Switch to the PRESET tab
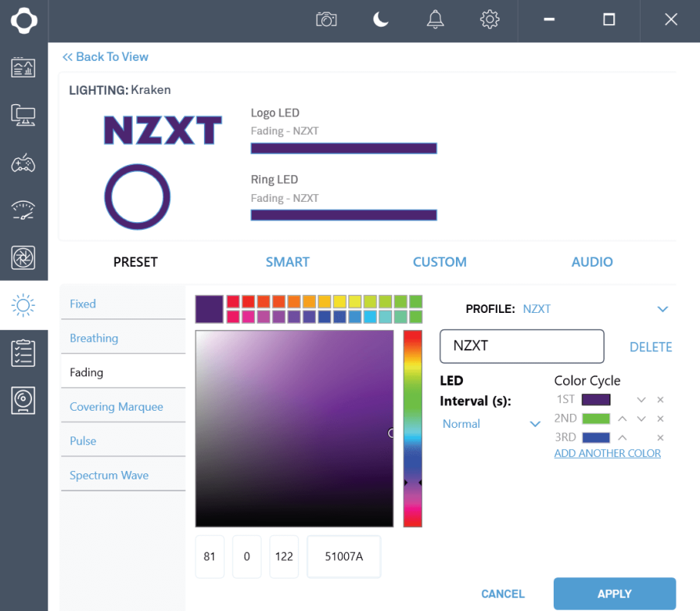700x611 pixels. [x=135, y=262]
